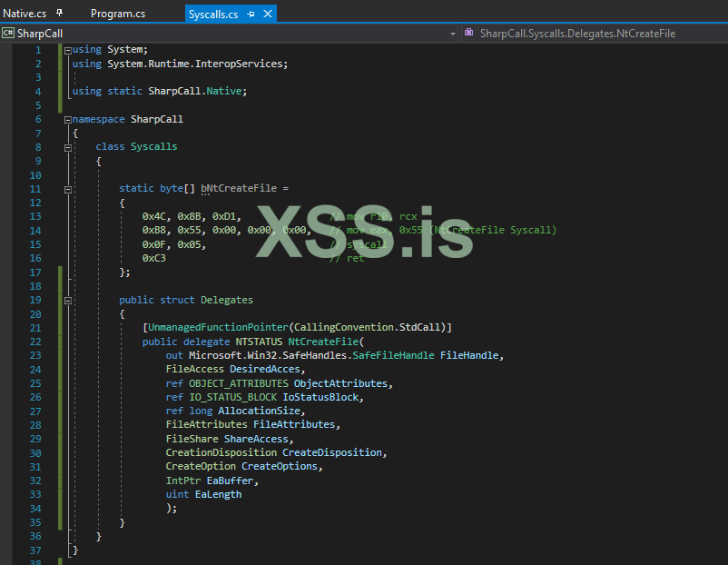Click the '0x4C' byte on line 13
Image resolution: width=728 pixels, height=565 pixels.
pyautogui.click(x=153, y=216)
